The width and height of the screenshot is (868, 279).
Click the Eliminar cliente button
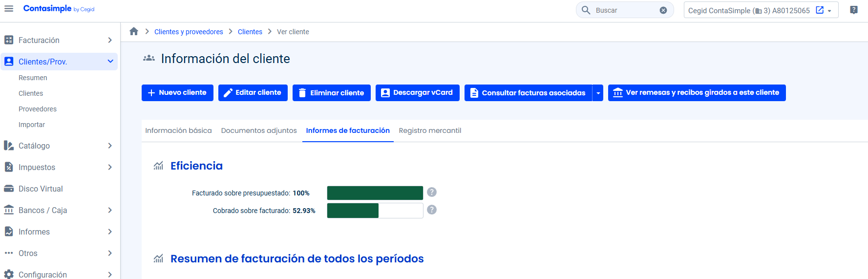[331, 93]
